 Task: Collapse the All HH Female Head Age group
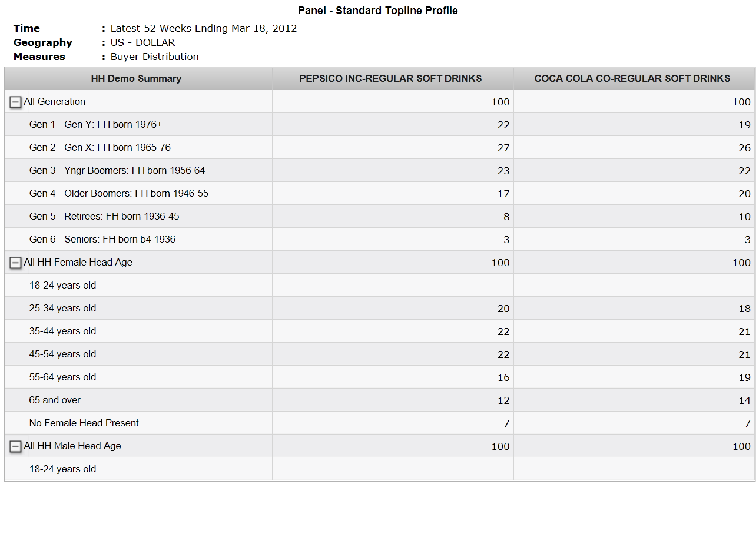coord(16,263)
